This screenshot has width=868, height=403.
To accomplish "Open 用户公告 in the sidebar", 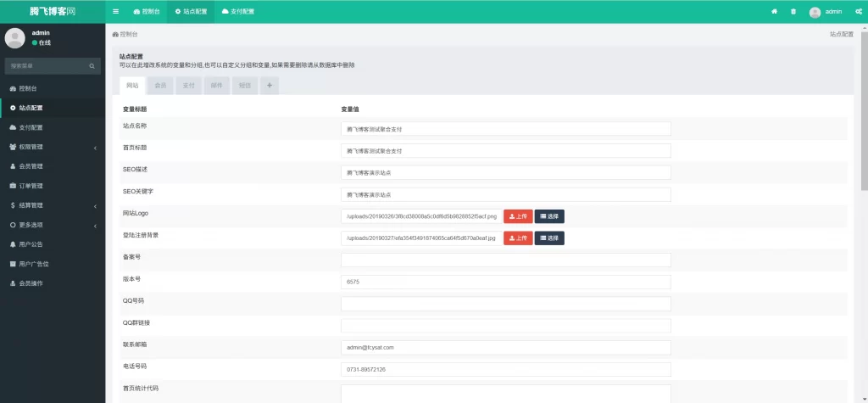I will pyautogui.click(x=31, y=244).
